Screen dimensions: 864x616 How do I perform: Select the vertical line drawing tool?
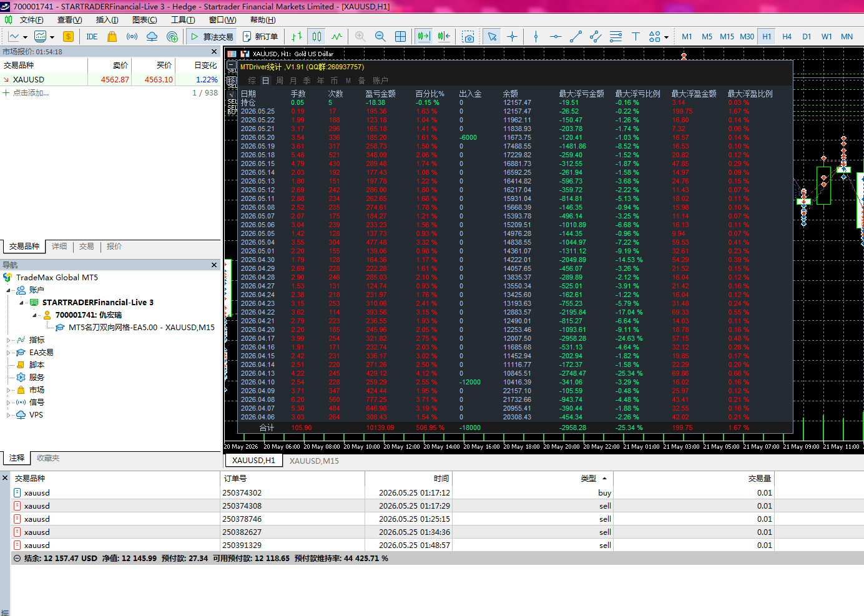click(x=536, y=36)
